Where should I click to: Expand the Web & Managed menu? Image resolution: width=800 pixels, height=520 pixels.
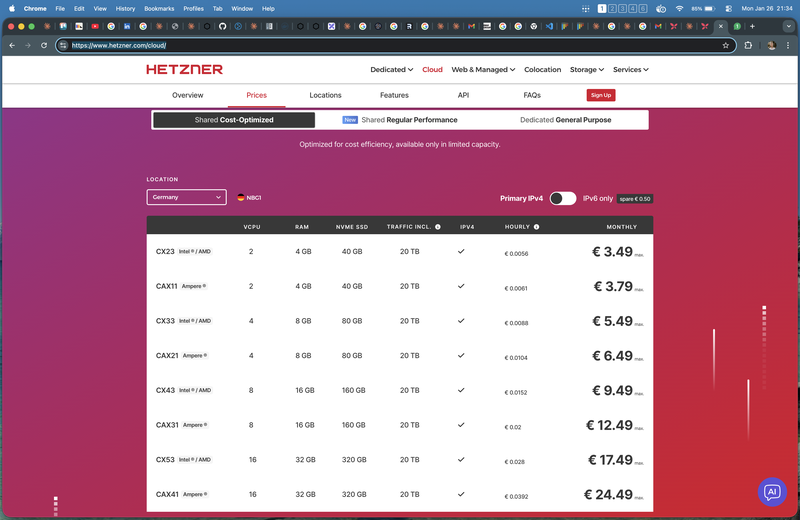(x=483, y=70)
